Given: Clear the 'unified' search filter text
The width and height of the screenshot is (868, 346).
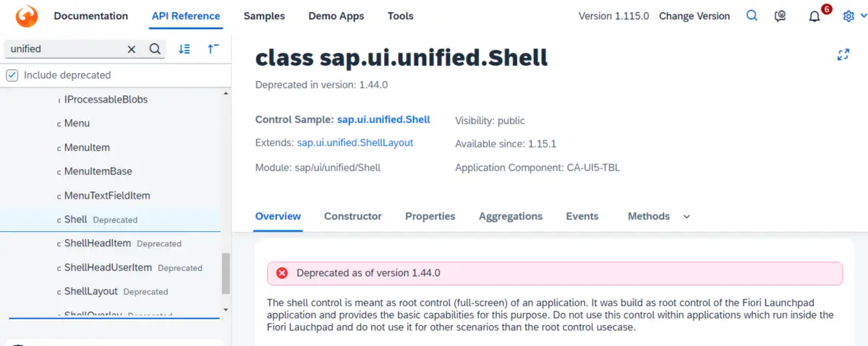Looking at the screenshot, I should coord(132,49).
